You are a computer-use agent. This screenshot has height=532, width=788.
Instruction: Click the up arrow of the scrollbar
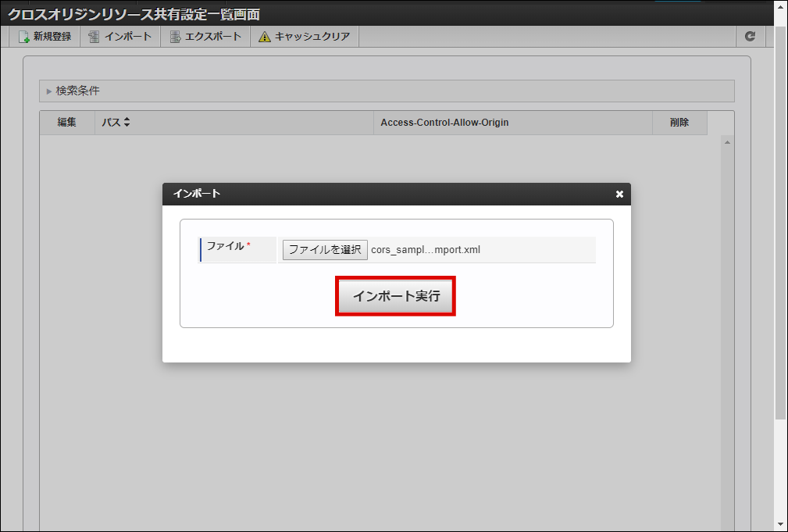point(727,141)
